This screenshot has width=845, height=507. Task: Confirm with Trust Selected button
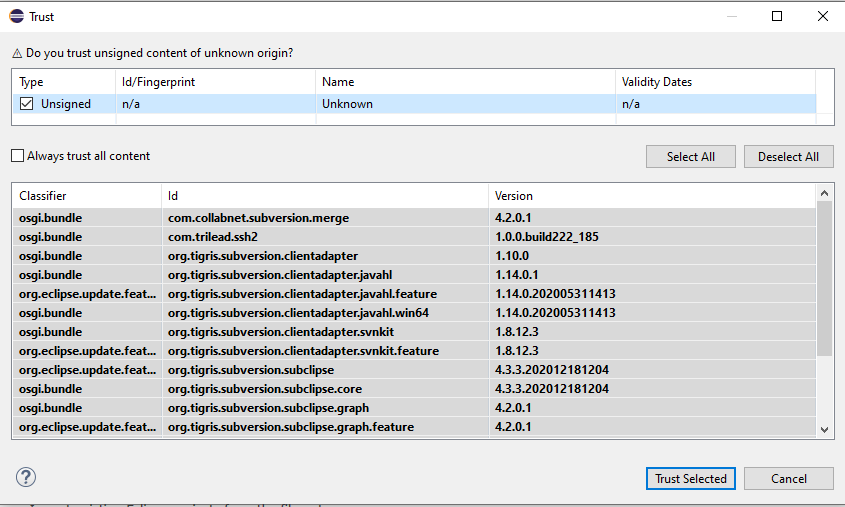(x=690, y=478)
